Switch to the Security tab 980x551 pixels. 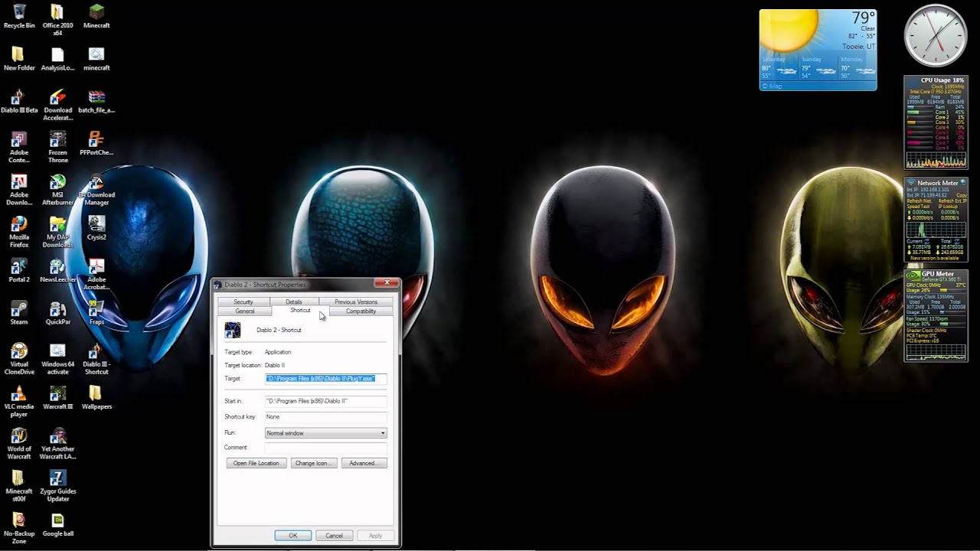[243, 302]
